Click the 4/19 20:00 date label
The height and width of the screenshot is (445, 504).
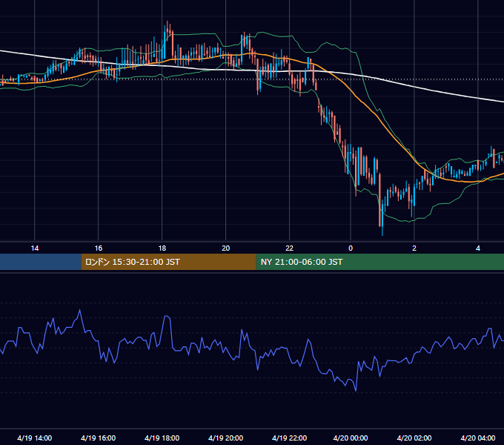[225, 438]
